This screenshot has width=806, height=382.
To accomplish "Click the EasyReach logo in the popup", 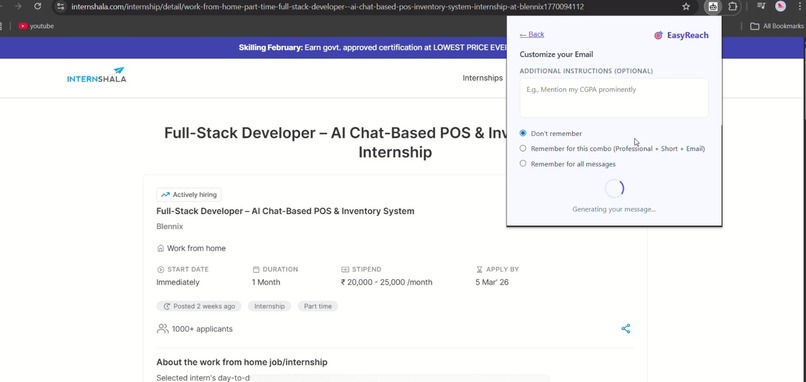I will (681, 35).
